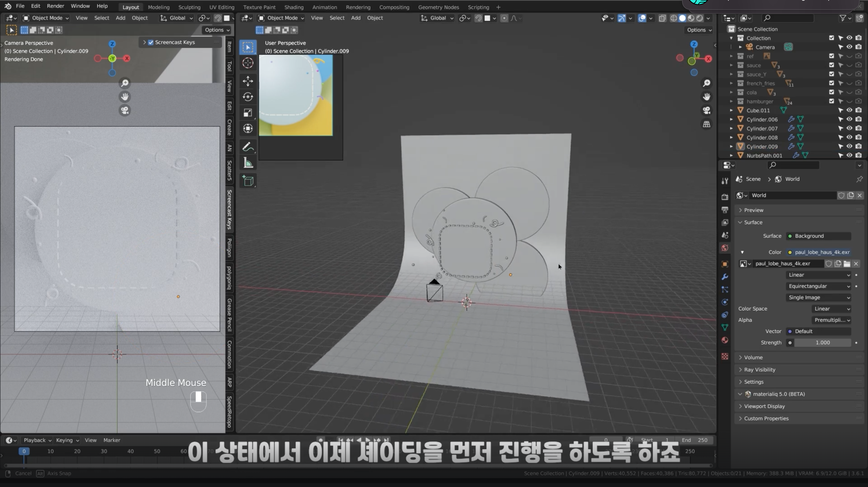Select the Transform tool
The width and height of the screenshot is (868, 487).
(248, 129)
